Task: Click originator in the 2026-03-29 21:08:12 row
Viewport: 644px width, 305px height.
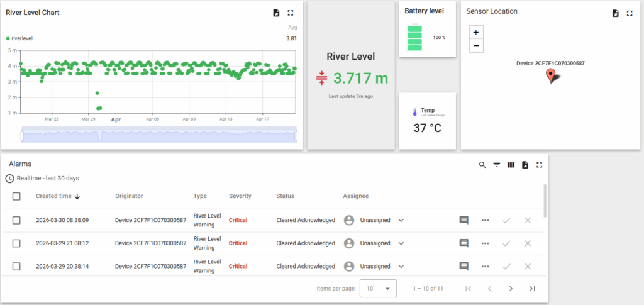Action: pos(151,243)
